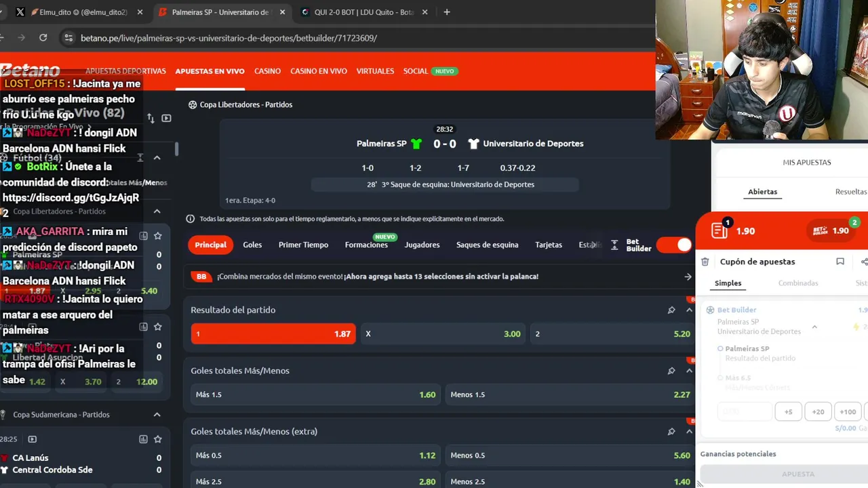Image resolution: width=868 pixels, height=488 pixels.
Task: Pin the Goles totales Más/Menos (extra) market
Action: (x=671, y=431)
